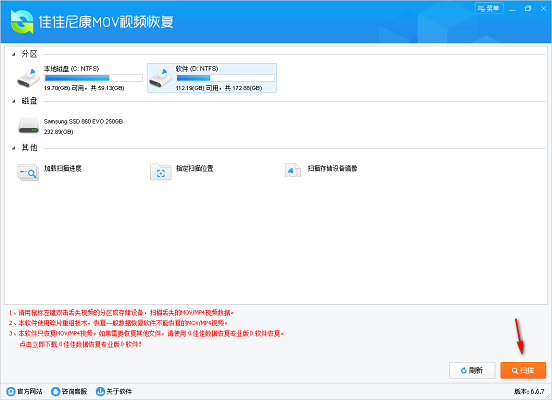Minimize the window
The height and width of the screenshot is (400, 552).
[513, 9]
